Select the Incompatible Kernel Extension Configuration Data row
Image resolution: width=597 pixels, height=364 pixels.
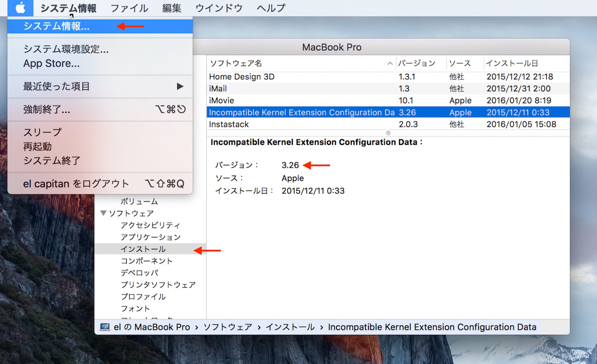click(388, 113)
